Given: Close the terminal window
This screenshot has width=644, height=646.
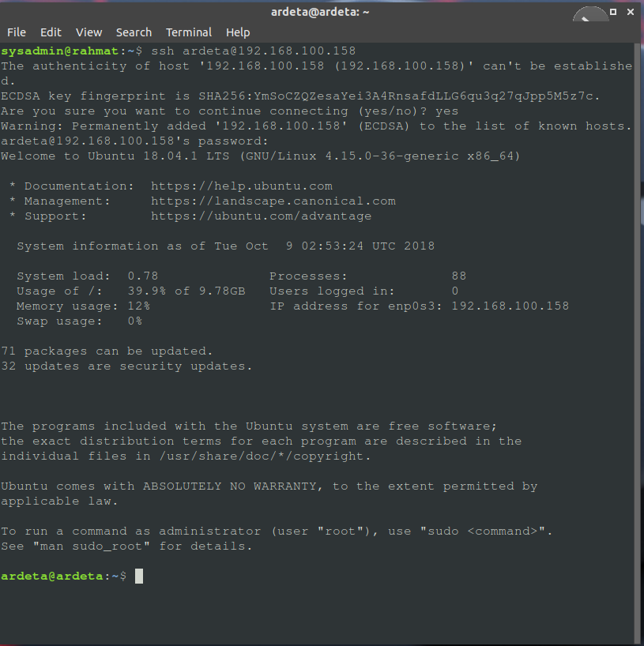Looking at the screenshot, I should (630, 13).
